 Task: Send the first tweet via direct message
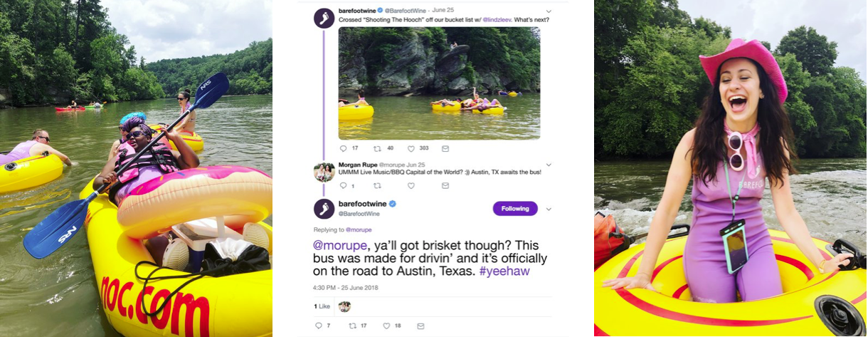pyautogui.click(x=445, y=149)
